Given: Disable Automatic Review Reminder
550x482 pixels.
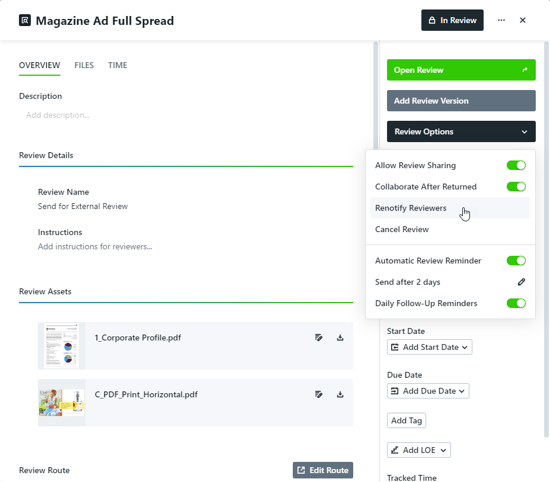Looking at the screenshot, I should click(516, 261).
